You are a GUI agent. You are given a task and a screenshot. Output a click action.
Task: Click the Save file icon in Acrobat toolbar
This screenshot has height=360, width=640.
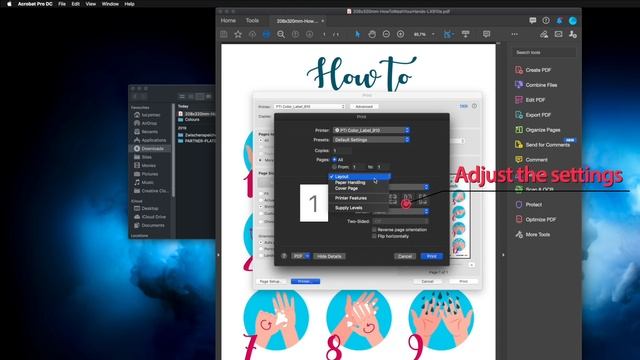(x=224, y=35)
